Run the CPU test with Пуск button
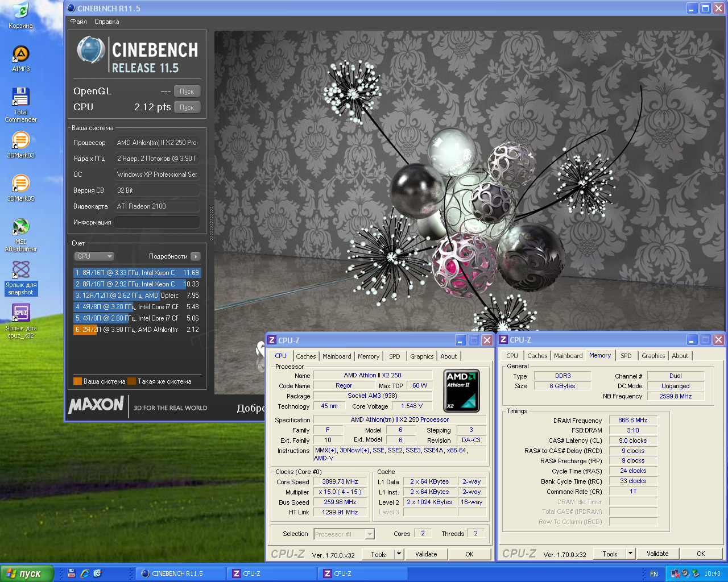 click(x=187, y=107)
